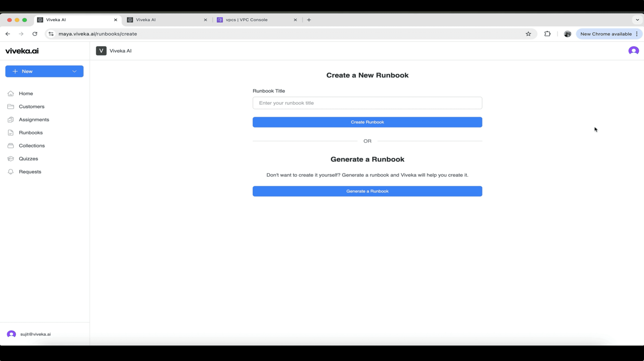Open Runbooks in the sidebar
This screenshot has height=361, width=644.
31,133
